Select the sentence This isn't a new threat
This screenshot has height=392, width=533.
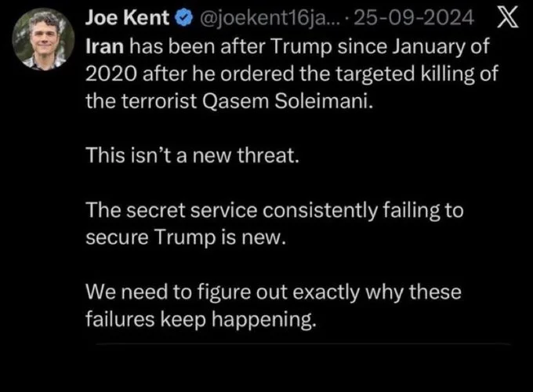(x=191, y=156)
